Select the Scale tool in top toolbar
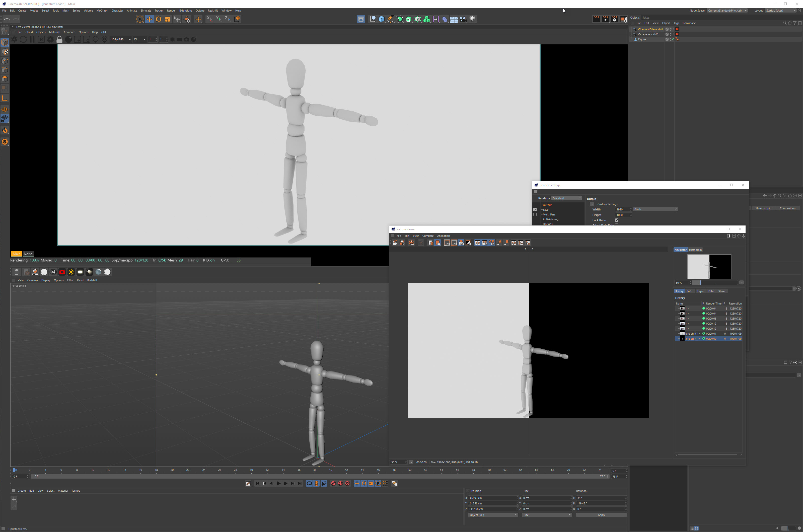 (168, 19)
